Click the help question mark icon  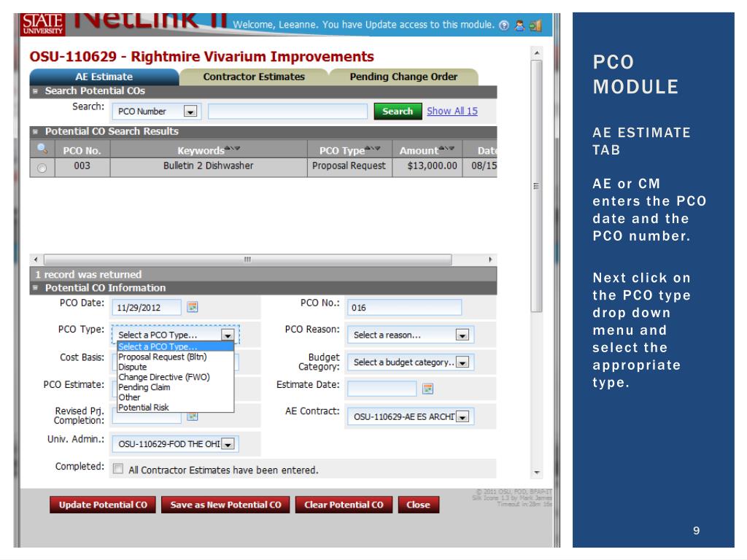click(x=504, y=26)
